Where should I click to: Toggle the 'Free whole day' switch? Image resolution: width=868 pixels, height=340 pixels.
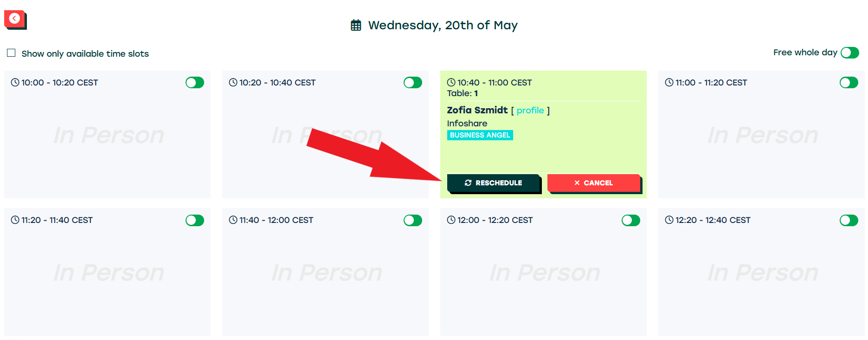pyautogui.click(x=849, y=53)
